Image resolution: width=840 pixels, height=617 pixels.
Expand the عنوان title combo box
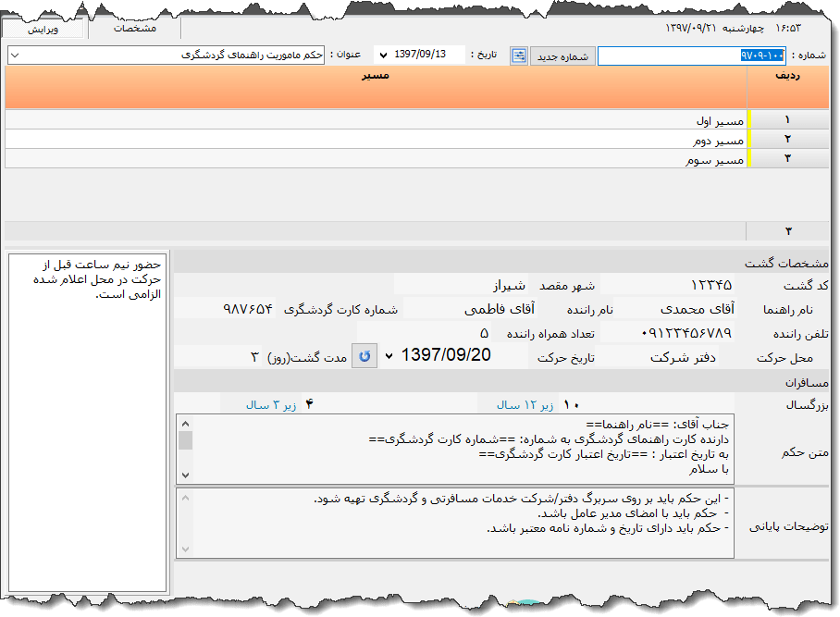[14, 56]
